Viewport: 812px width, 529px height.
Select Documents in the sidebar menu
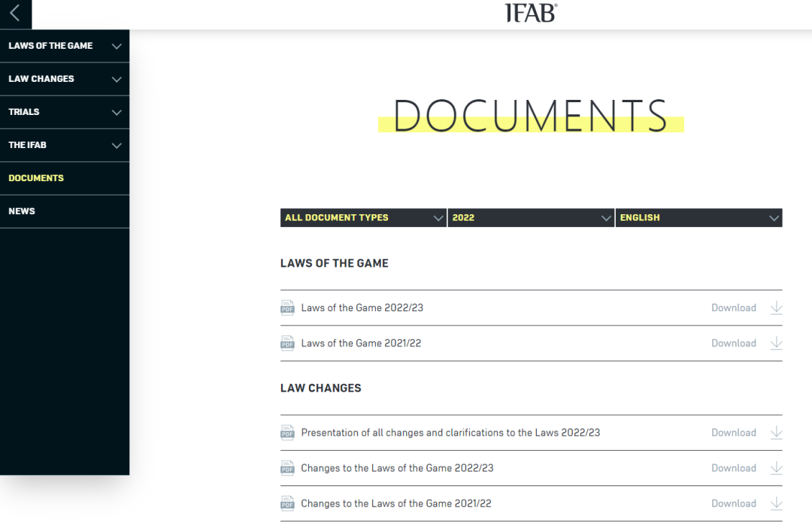pos(36,178)
